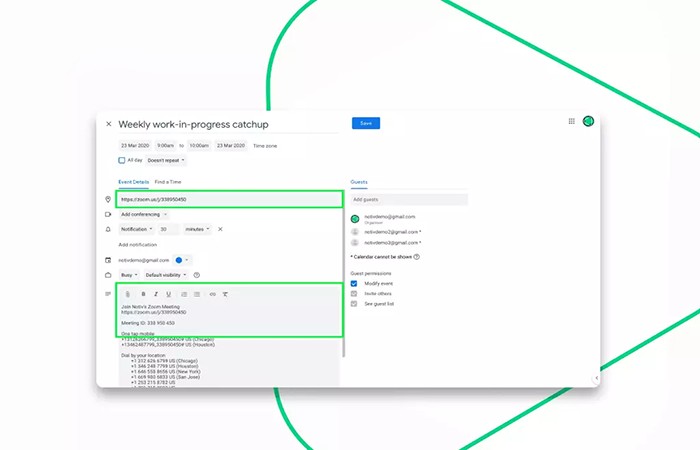Click the description lines icon
Image resolution: width=700 pixels, height=450 pixels.
[108, 294]
